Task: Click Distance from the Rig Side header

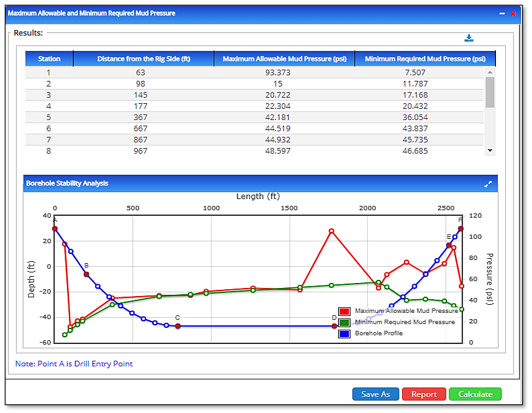Action: click(144, 59)
